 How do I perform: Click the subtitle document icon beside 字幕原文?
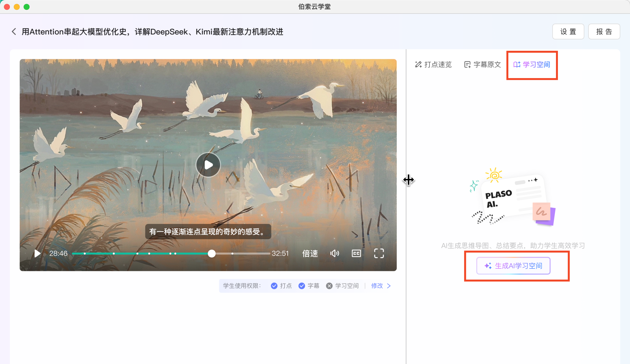467,65
